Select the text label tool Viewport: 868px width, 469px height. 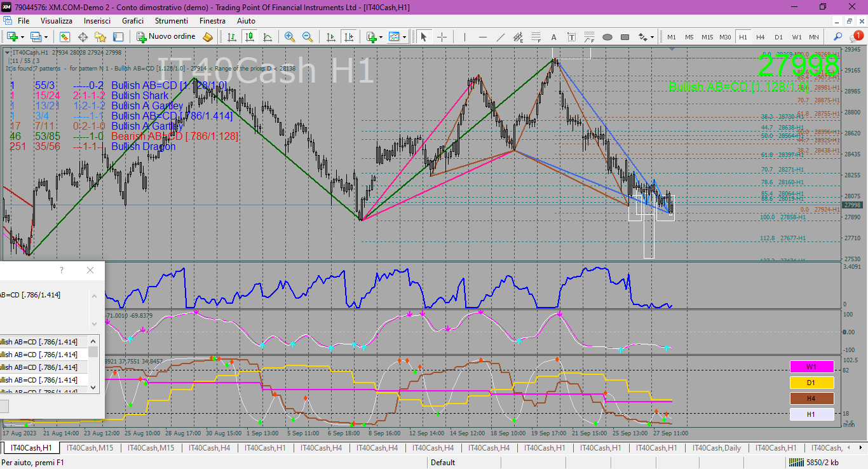click(x=571, y=37)
